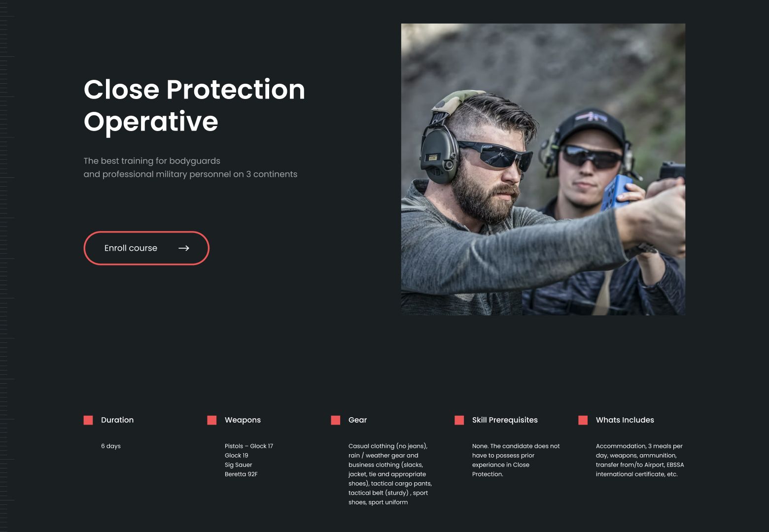Click the clothing description under Gear

tap(390, 474)
